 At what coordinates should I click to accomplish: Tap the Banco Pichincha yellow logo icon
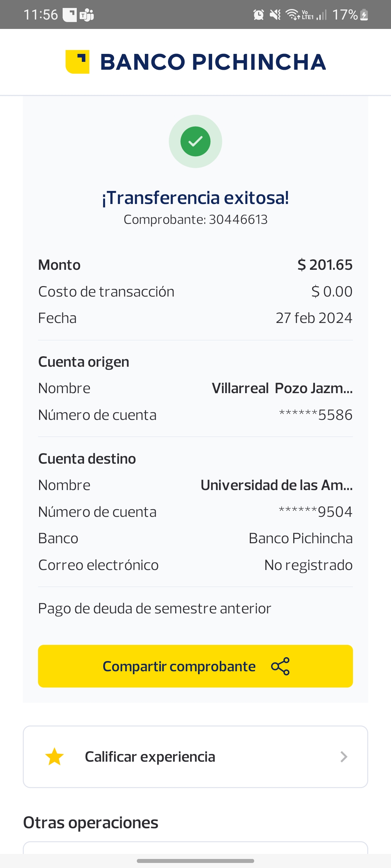click(x=77, y=62)
